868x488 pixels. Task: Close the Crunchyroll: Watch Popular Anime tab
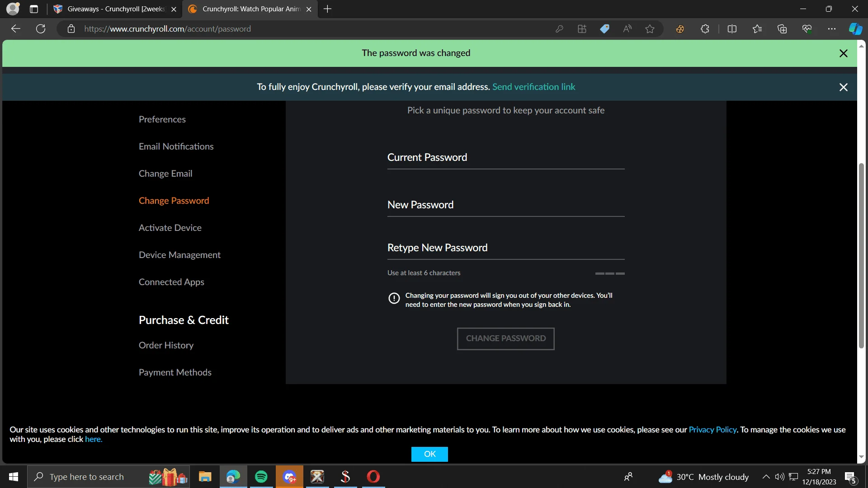click(x=309, y=9)
